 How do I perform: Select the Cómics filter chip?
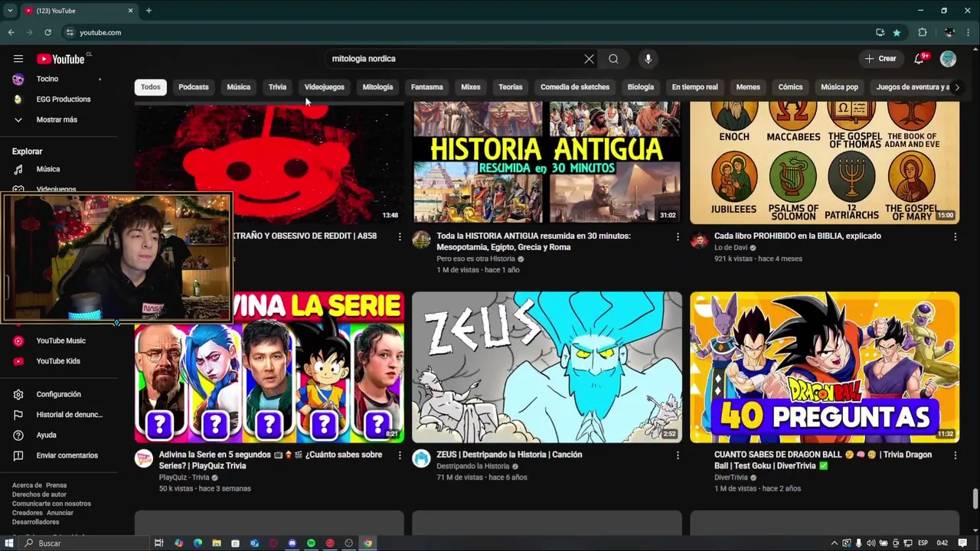click(x=791, y=87)
